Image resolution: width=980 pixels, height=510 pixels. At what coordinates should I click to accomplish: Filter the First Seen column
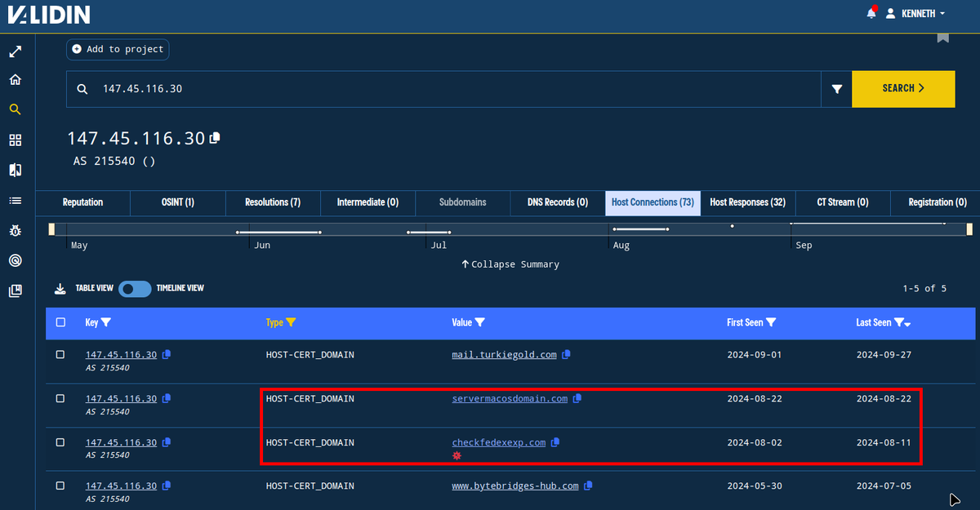(x=771, y=322)
